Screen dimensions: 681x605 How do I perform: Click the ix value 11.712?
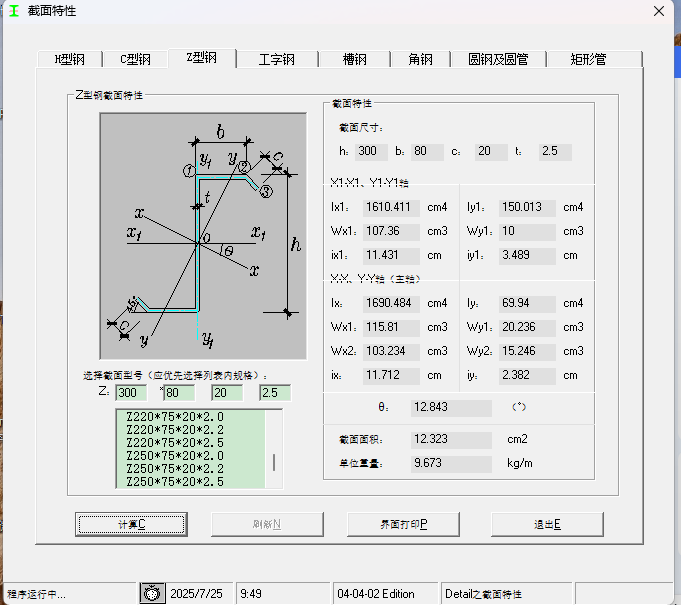pyautogui.click(x=391, y=375)
